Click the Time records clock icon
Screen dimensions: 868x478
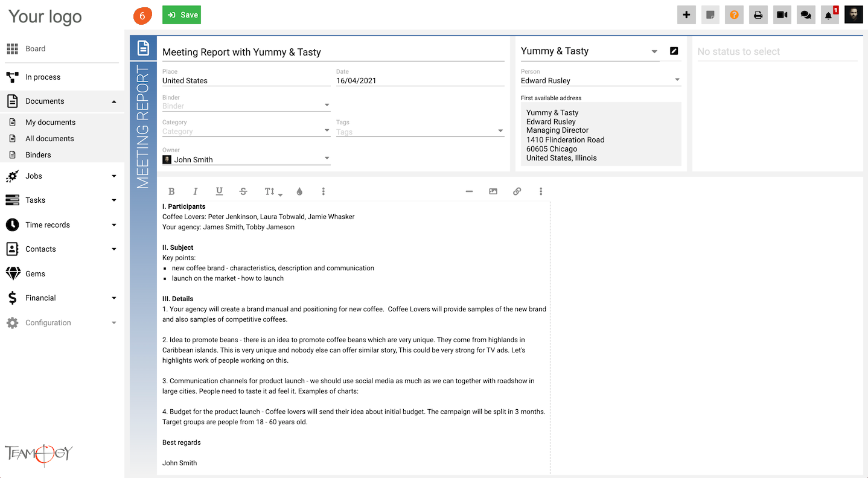click(x=12, y=225)
